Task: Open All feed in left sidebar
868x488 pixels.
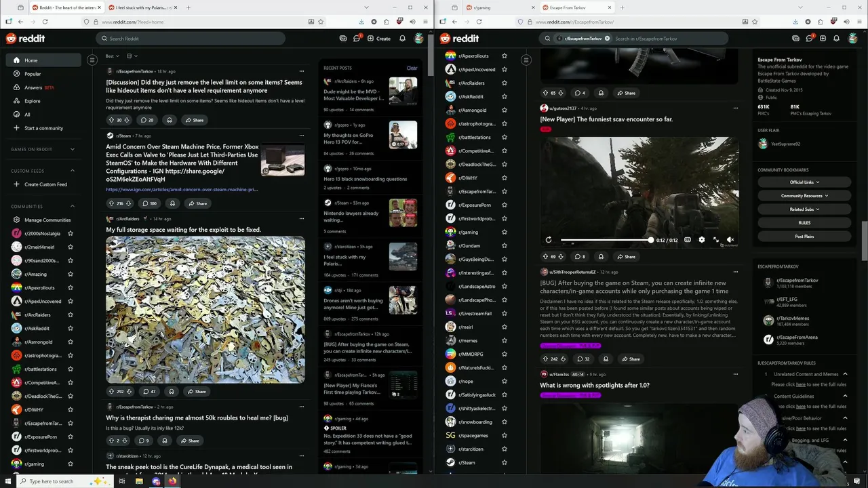Action: [x=45, y=115]
